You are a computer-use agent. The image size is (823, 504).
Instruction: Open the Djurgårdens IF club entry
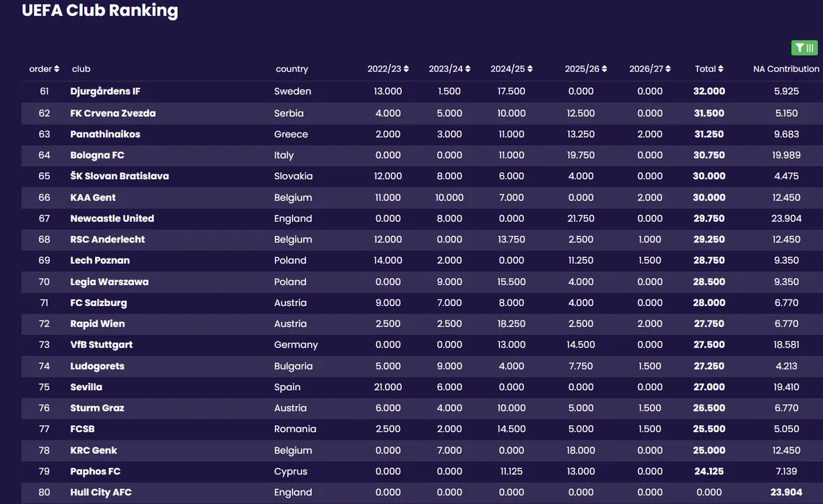[105, 91]
